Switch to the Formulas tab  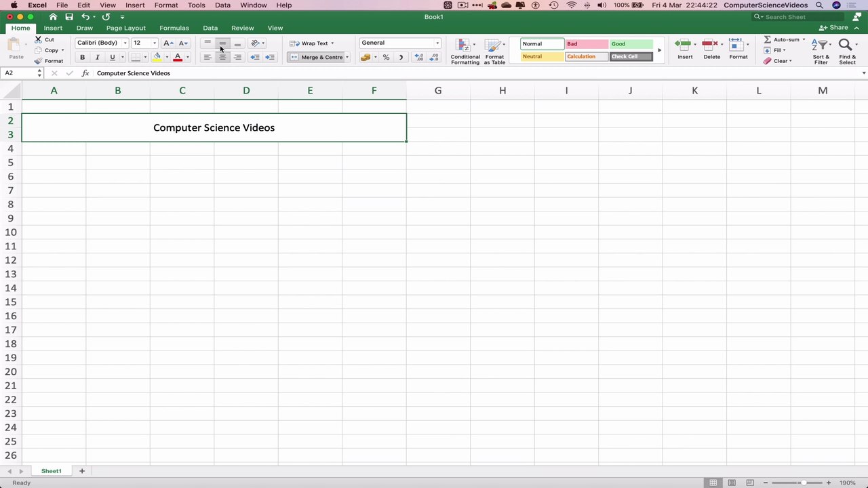coord(174,28)
